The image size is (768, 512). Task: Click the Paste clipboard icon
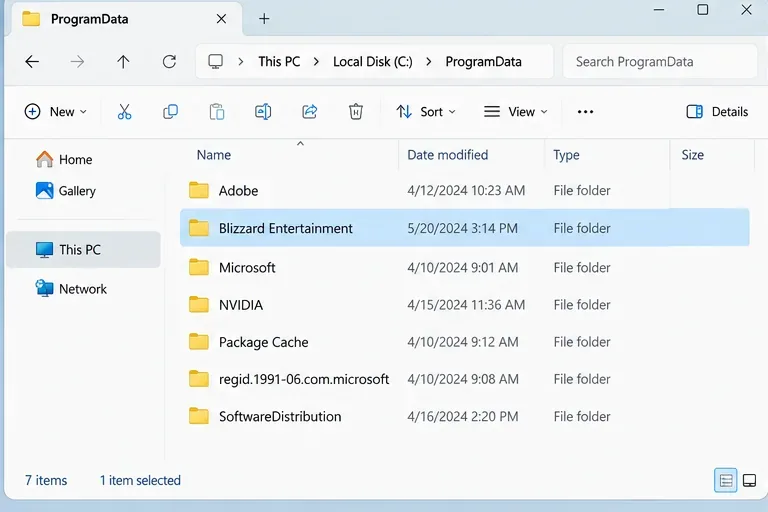click(217, 112)
